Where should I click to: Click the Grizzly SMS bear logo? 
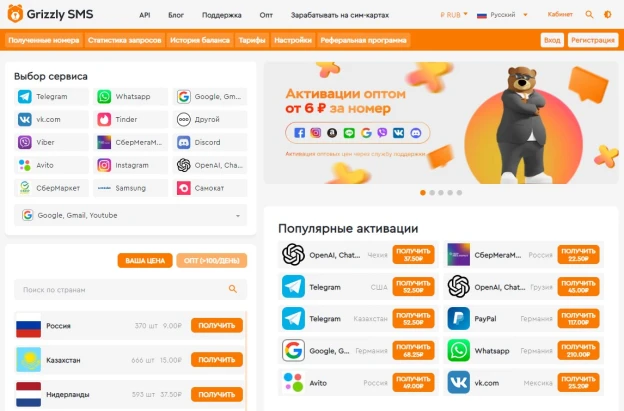click(x=15, y=14)
